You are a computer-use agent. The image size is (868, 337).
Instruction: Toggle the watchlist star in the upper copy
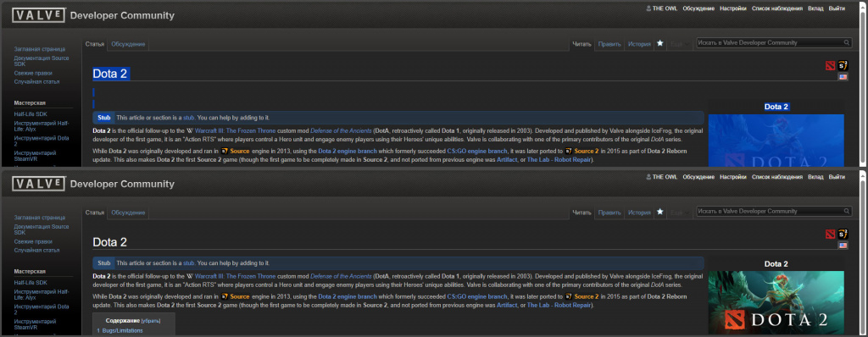659,43
